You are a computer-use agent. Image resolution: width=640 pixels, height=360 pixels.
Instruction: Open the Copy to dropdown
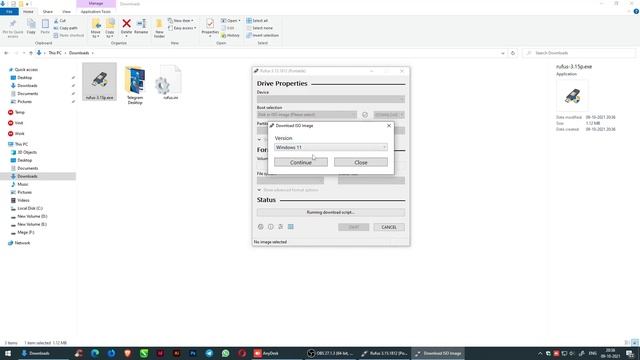coord(110,29)
